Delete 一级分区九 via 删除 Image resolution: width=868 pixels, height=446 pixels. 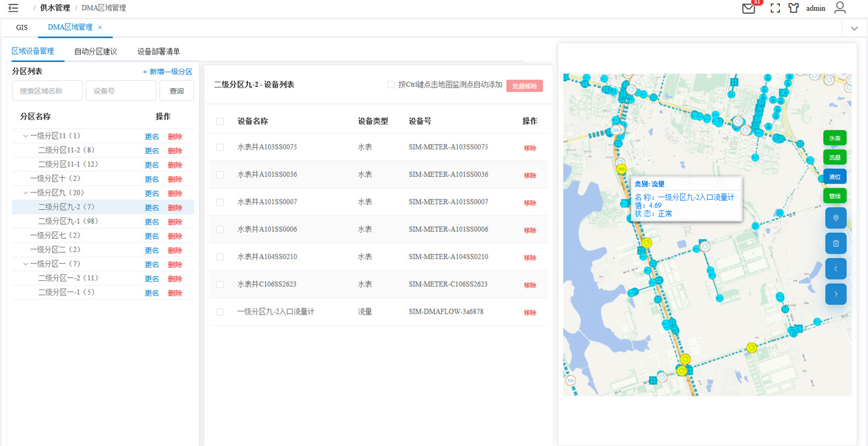[x=175, y=193]
